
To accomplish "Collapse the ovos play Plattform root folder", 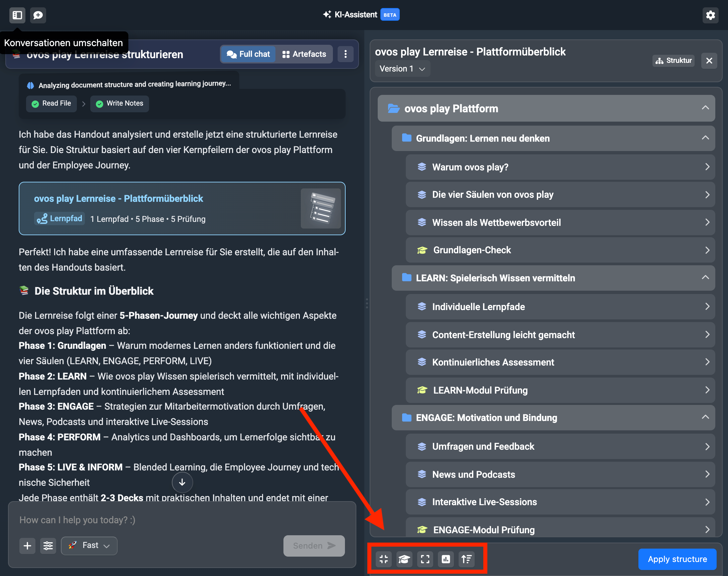I will (x=705, y=108).
